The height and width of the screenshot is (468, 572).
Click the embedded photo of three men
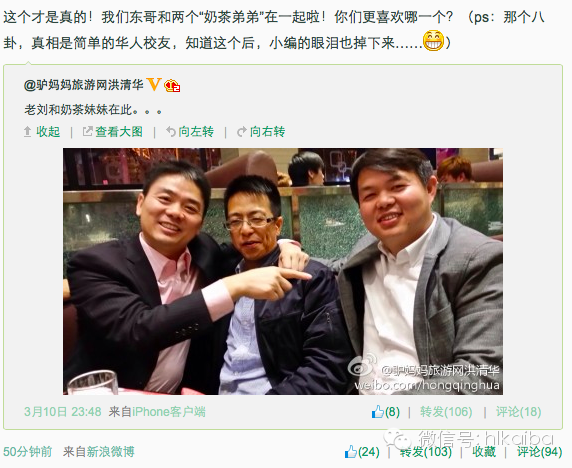283,271
